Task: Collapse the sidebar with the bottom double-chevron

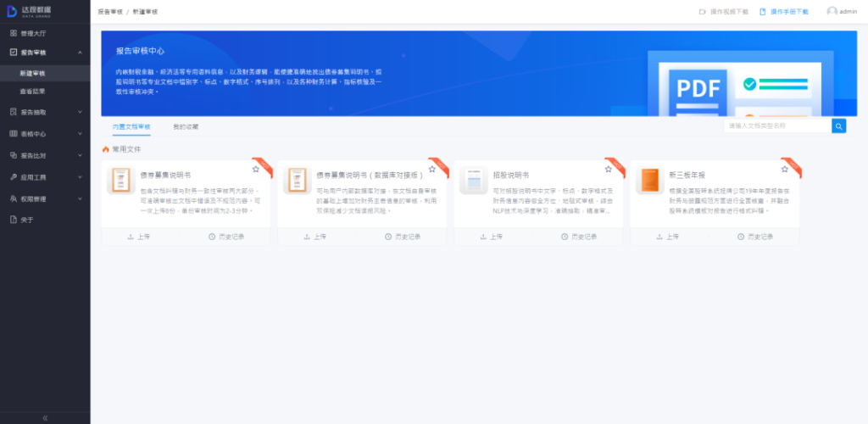Action: [45, 417]
